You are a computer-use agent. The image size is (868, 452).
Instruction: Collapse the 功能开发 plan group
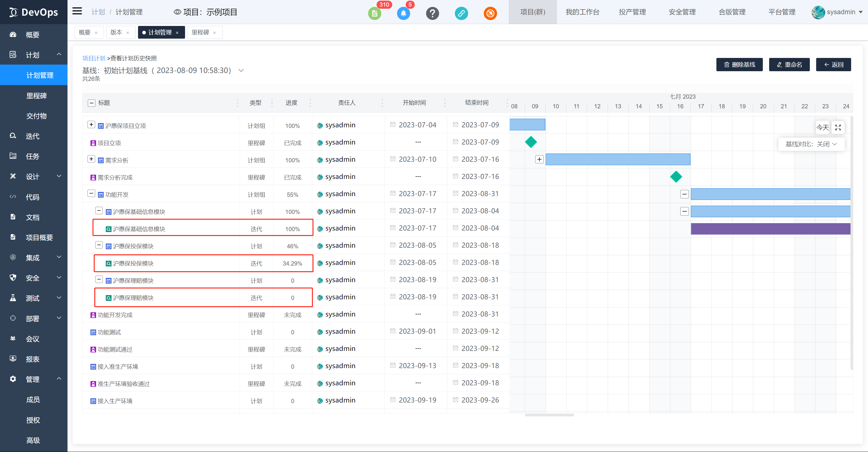coord(91,194)
